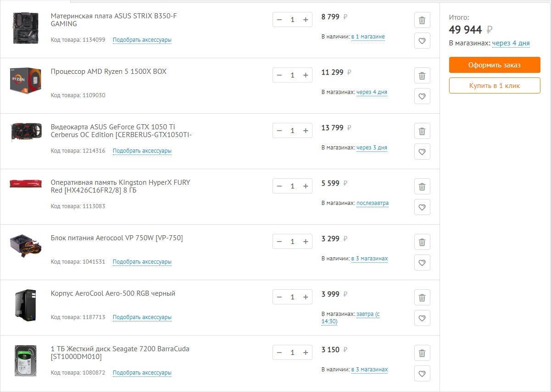Screen dimensions: 551x392
Task: Click the AMD Ryzen box thumbnail image
Action: pos(26,81)
